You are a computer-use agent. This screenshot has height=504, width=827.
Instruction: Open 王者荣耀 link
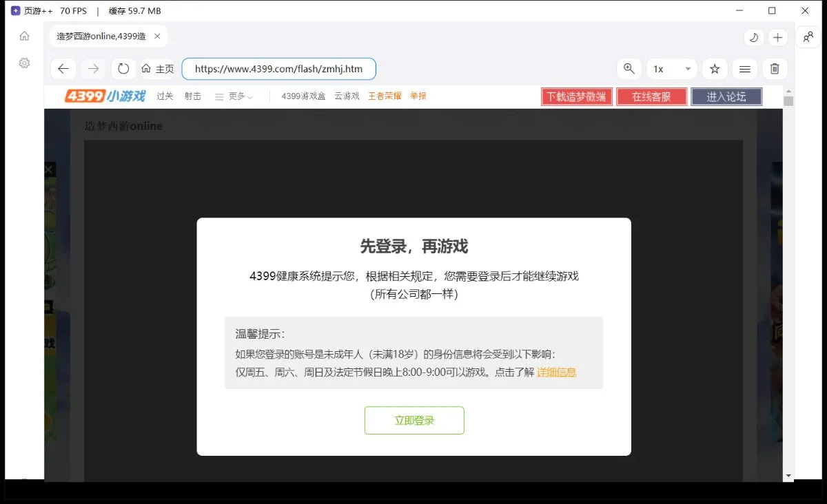coord(385,96)
